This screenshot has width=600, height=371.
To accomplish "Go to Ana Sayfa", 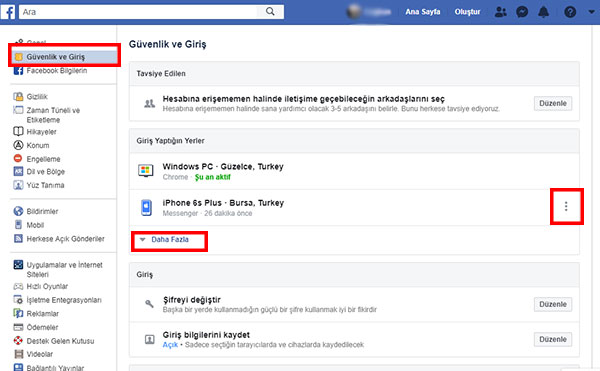I will pyautogui.click(x=423, y=12).
